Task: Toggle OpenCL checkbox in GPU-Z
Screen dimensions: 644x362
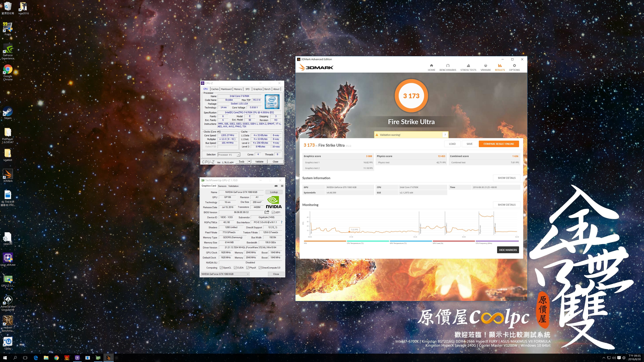Action: (221, 268)
